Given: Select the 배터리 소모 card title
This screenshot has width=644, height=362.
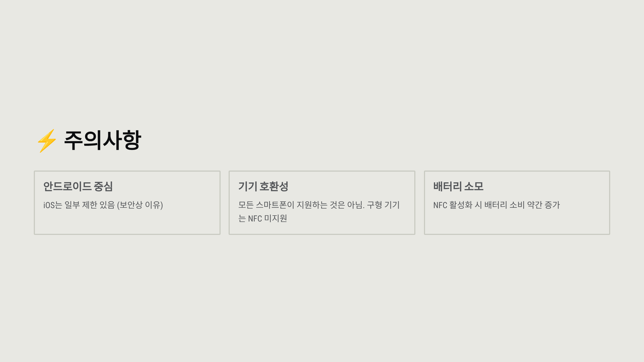Looking at the screenshot, I should 458,186.
